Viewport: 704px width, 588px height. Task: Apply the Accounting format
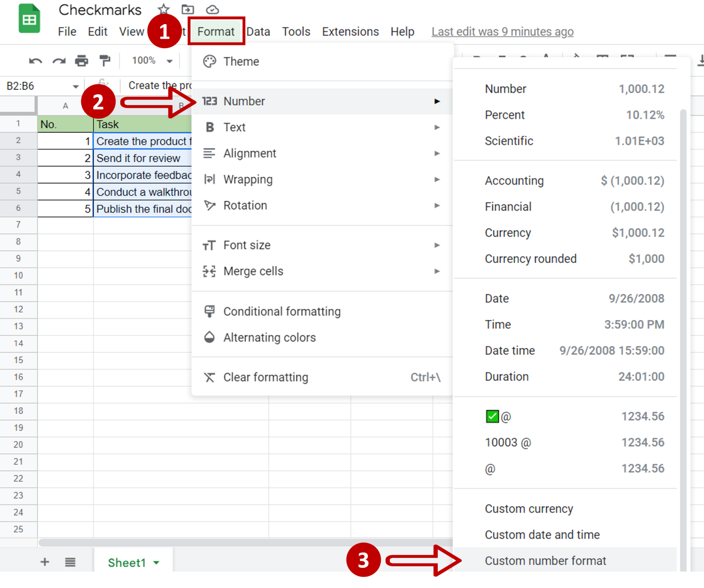coord(565,181)
